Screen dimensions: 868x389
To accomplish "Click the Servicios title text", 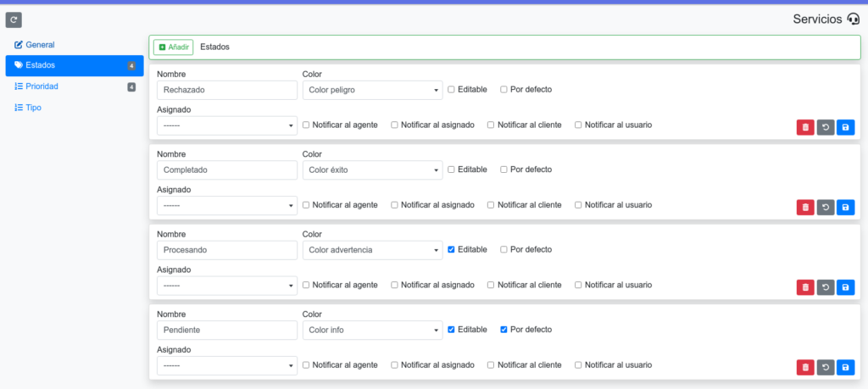I will click(817, 19).
